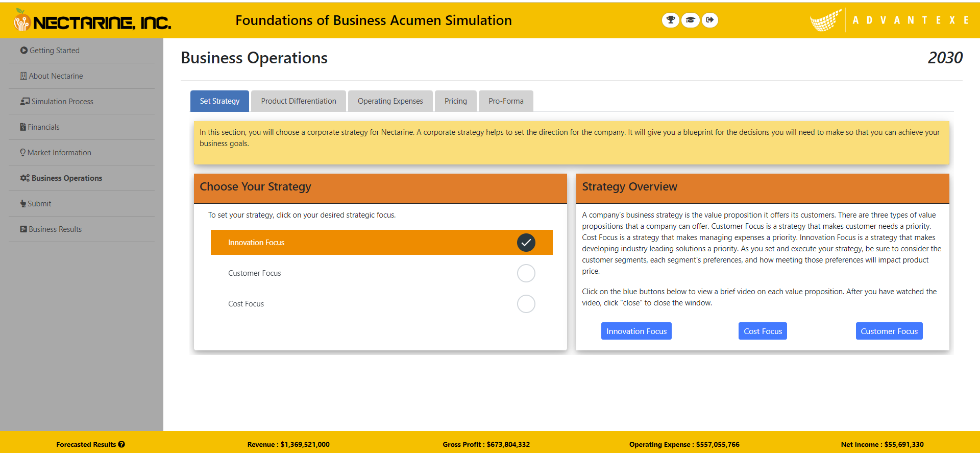The image size is (980, 453).
Task: Click the Nectarine Inc. logo
Action: (92, 21)
